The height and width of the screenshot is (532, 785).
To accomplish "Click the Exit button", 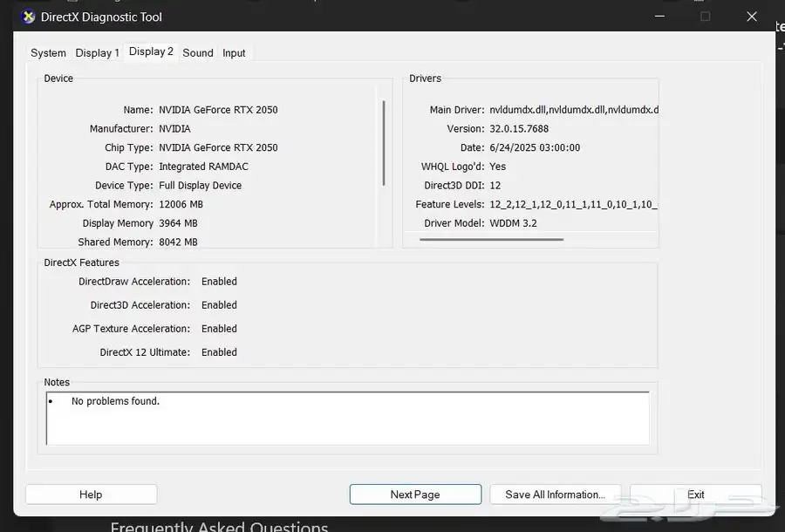I will (696, 494).
